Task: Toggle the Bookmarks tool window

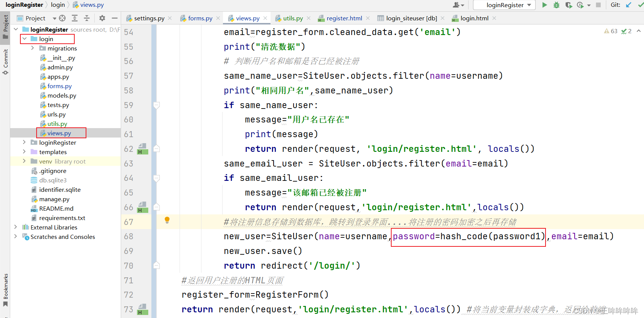Action: point(5,291)
